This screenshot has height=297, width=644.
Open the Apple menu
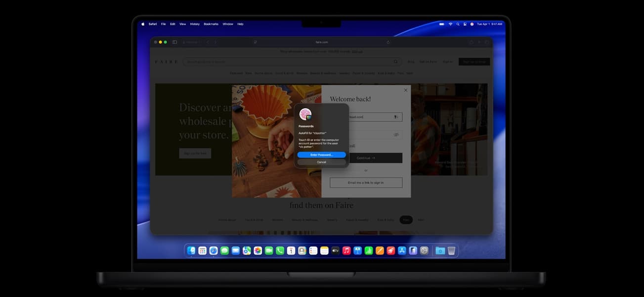click(x=143, y=24)
